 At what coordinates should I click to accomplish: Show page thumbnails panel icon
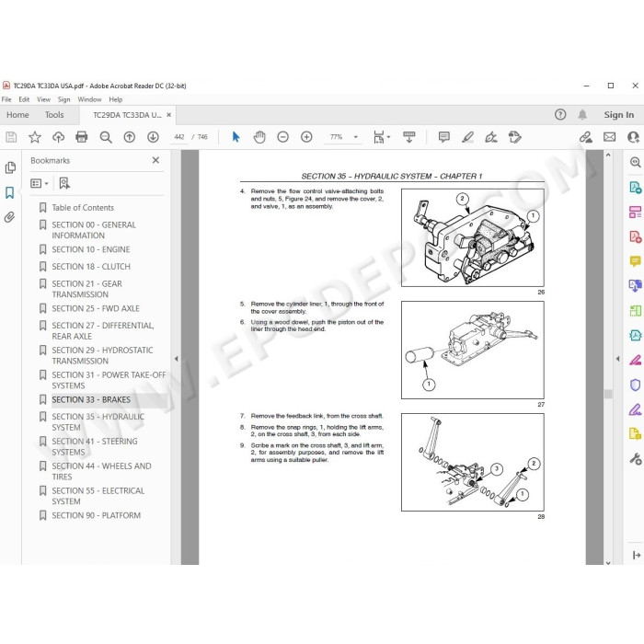pos(10,167)
